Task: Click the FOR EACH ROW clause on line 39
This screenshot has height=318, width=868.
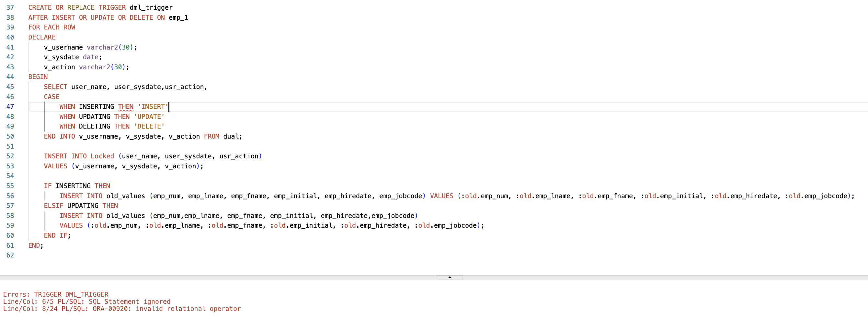Action: [51, 27]
